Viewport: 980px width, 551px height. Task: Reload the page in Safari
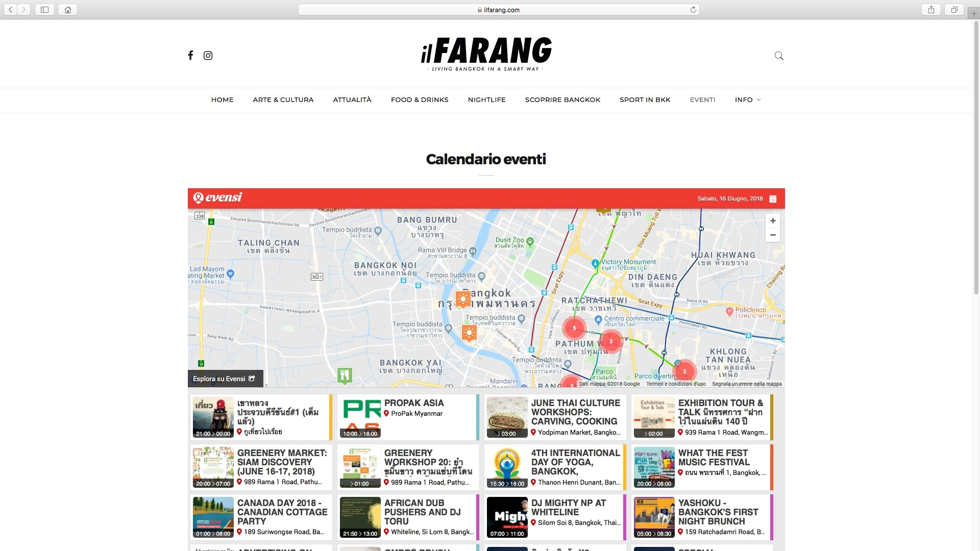[693, 10]
